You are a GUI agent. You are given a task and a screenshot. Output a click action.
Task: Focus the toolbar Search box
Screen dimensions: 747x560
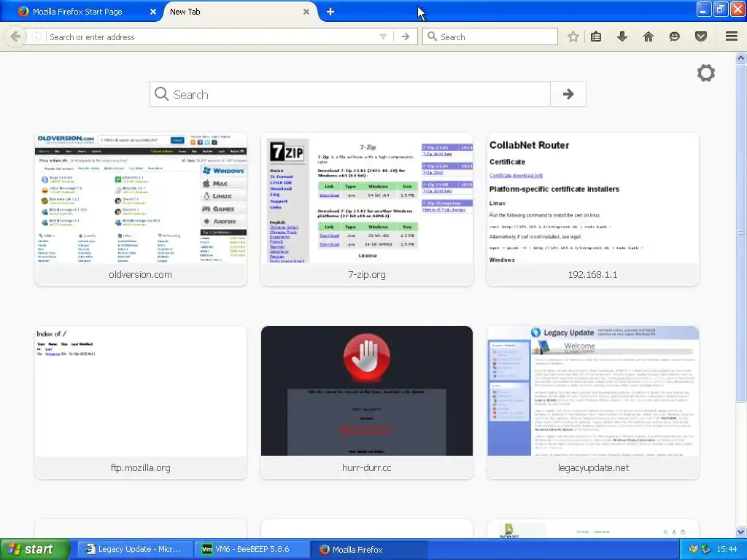(x=490, y=36)
